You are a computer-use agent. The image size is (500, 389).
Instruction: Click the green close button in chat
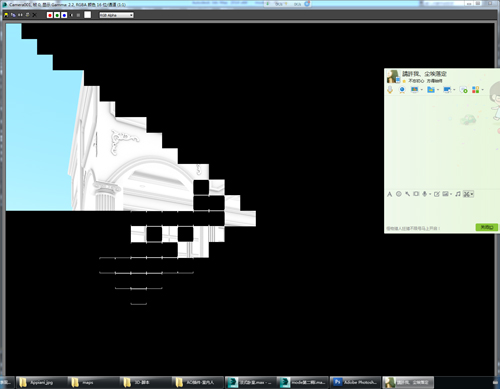(487, 227)
